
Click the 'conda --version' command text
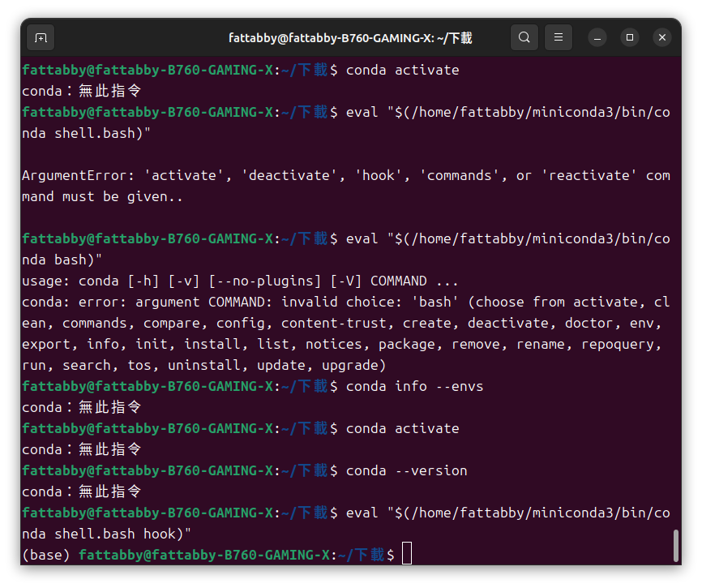[x=406, y=470]
